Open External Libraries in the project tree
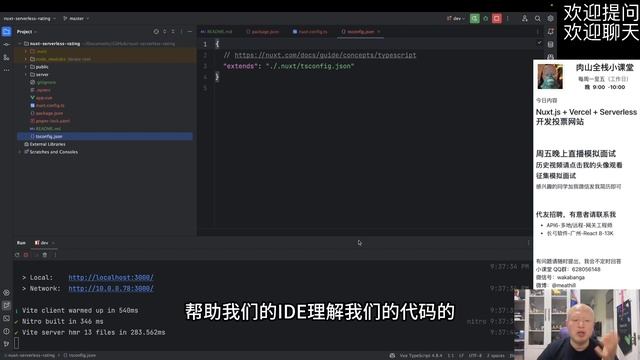This screenshot has height=360, width=640. (x=47, y=144)
